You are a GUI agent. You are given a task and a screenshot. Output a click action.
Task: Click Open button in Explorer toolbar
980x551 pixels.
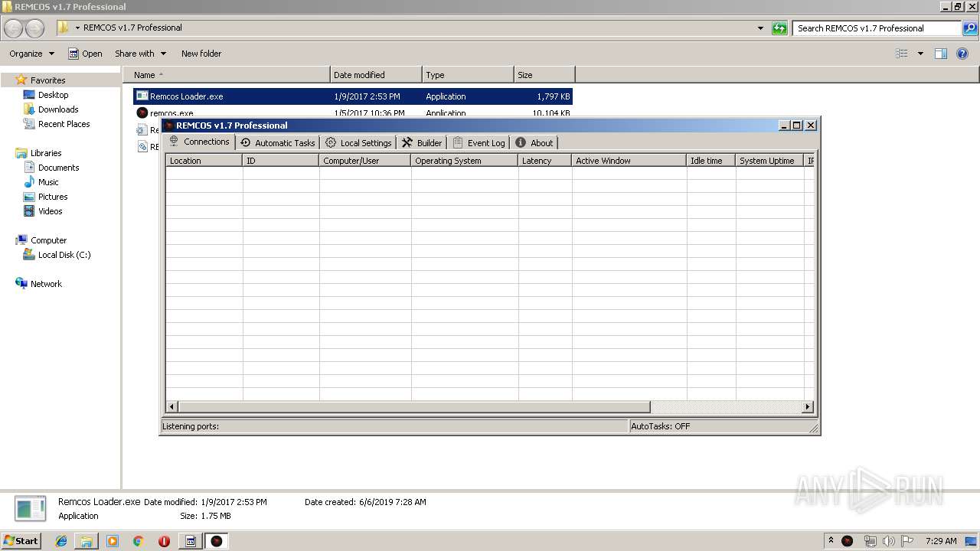85,54
